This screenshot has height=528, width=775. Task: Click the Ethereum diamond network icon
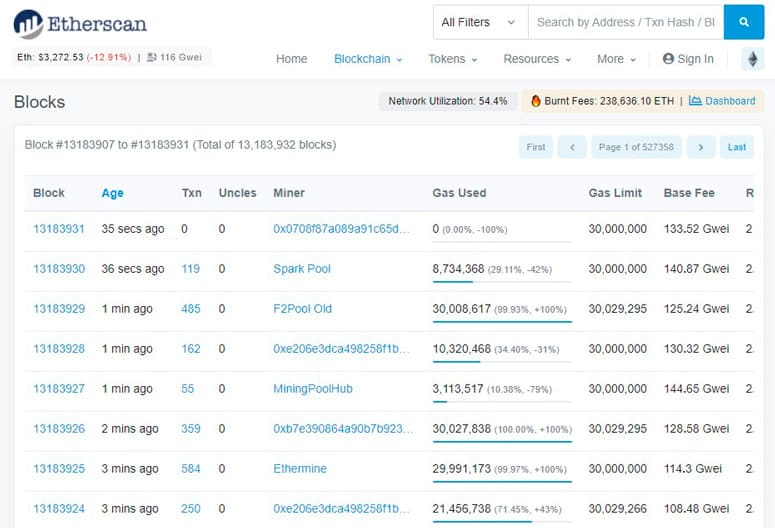[752, 59]
